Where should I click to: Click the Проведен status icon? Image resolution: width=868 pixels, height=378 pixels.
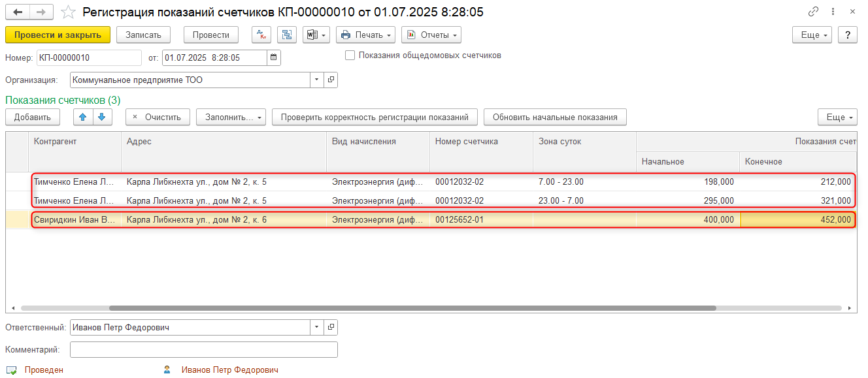(11, 370)
